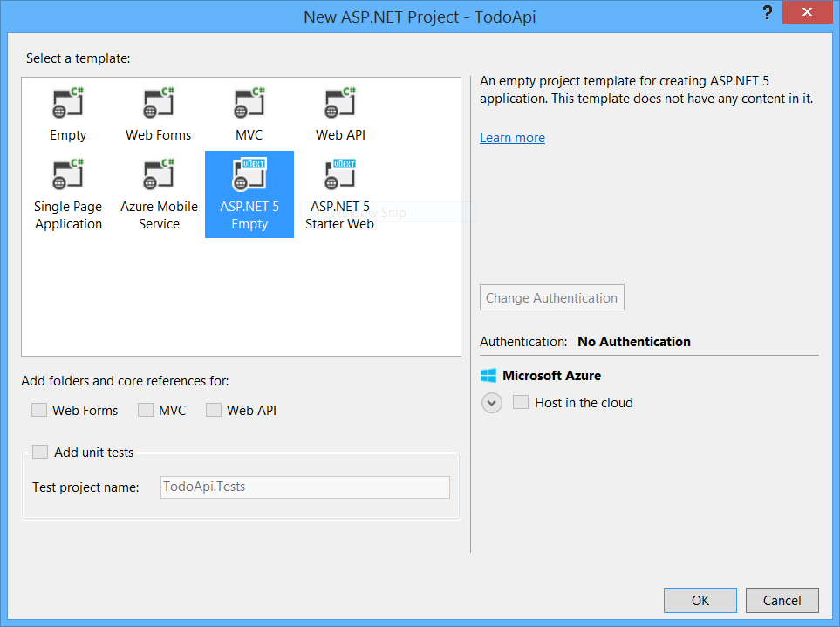The width and height of the screenshot is (840, 627).
Task: Click the Change Authentication button
Action: 552,297
